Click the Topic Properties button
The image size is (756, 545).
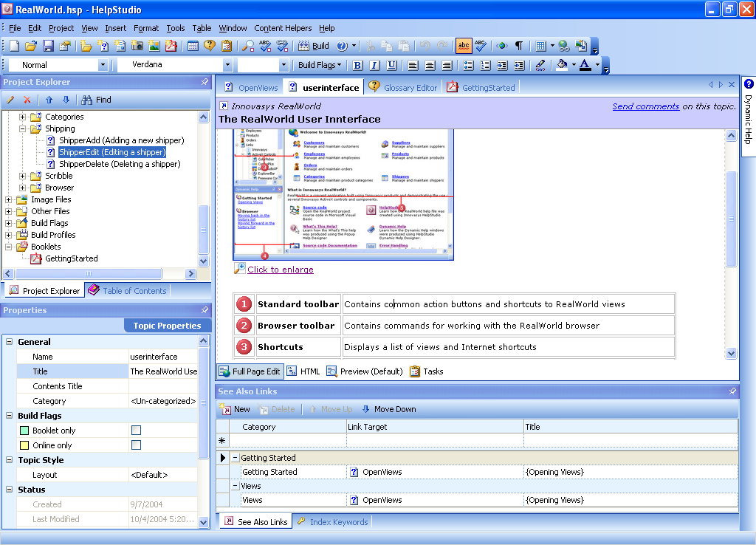coord(168,326)
